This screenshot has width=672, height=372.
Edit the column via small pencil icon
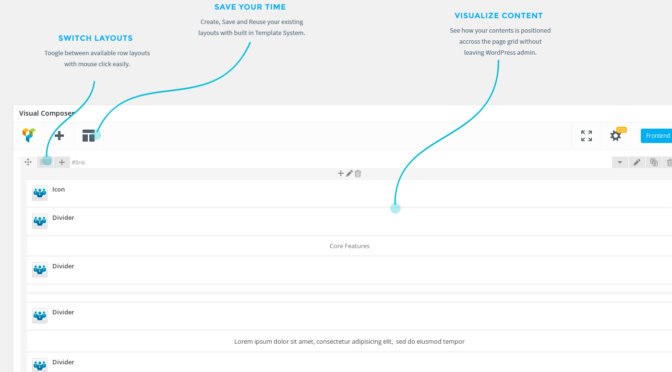click(x=349, y=173)
